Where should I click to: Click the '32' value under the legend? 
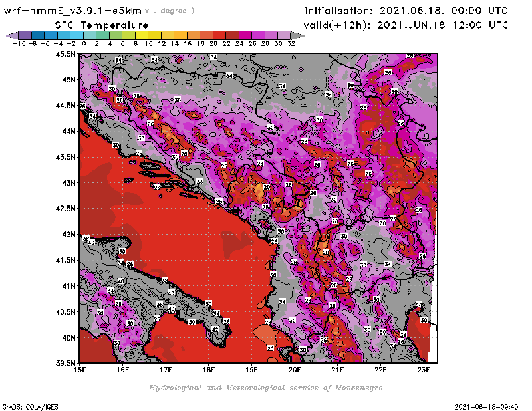coord(291,43)
